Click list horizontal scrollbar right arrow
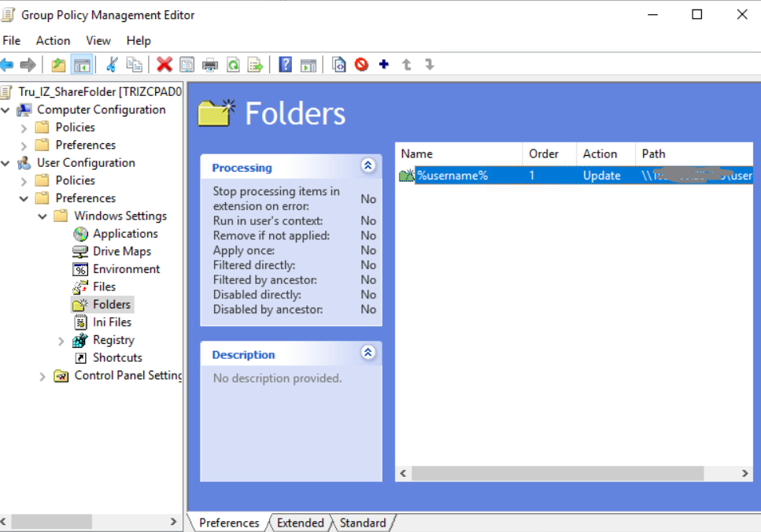 click(745, 473)
